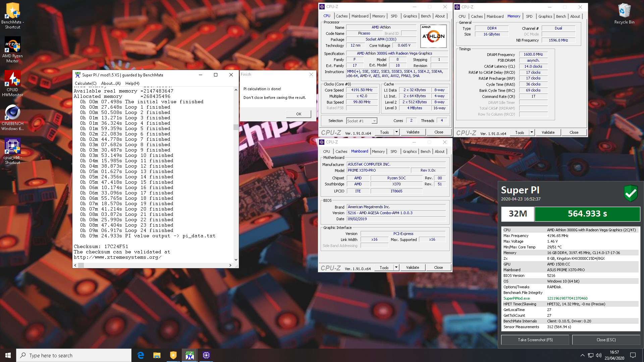
Task: Open the About menu in Super PI
Action: click(x=111, y=83)
